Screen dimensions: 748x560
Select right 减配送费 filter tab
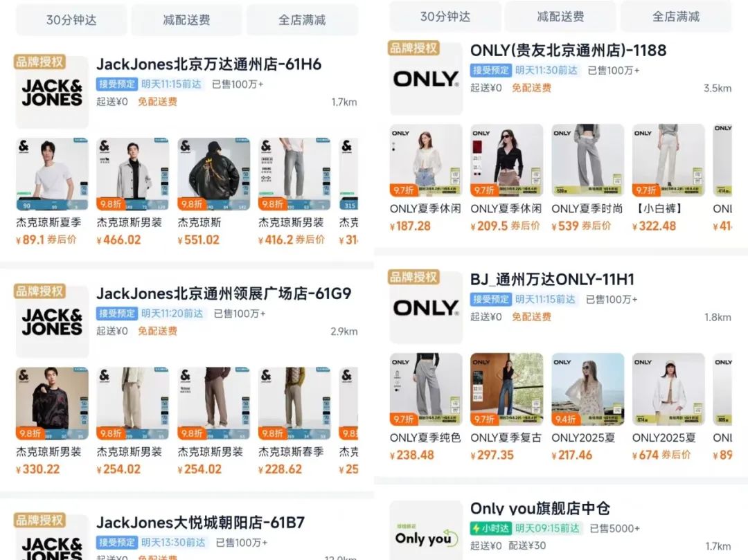click(x=560, y=17)
